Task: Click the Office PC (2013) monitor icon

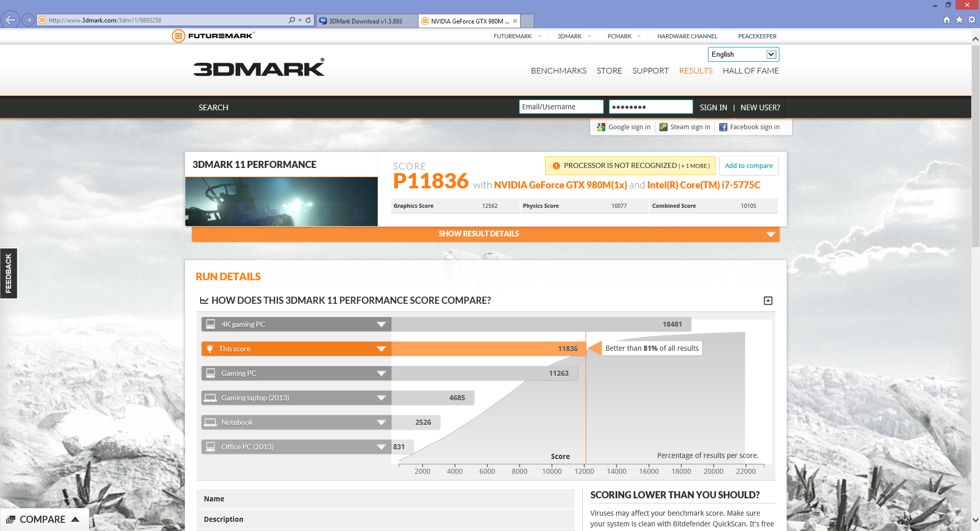Action: tap(210, 447)
